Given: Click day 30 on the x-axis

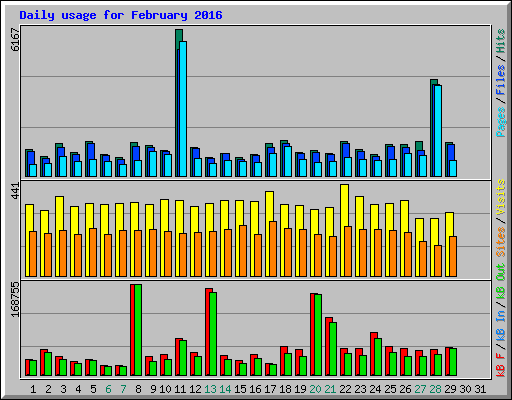Looking at the screenshot, I should click(465, 389).
